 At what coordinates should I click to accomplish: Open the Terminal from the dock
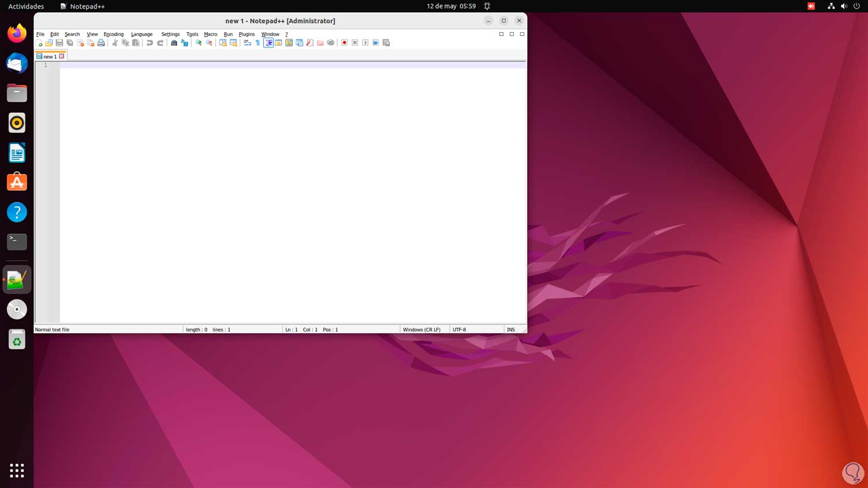tap(17, 242)
